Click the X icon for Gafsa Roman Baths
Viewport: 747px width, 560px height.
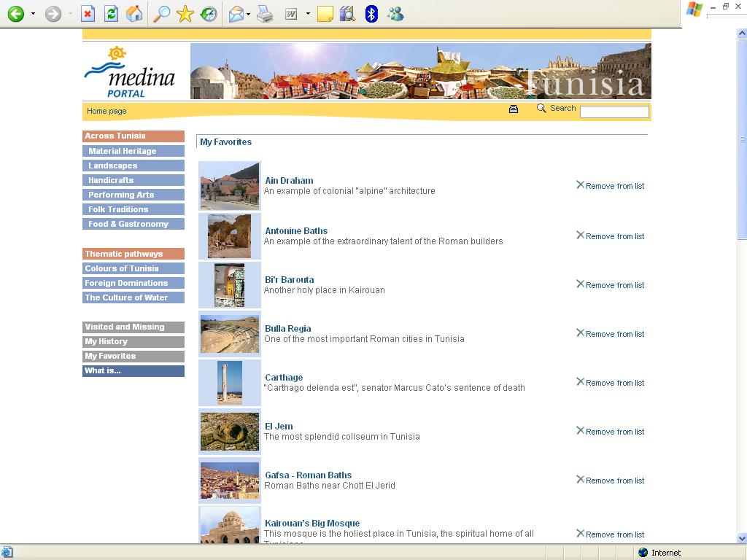coord(580,480)
